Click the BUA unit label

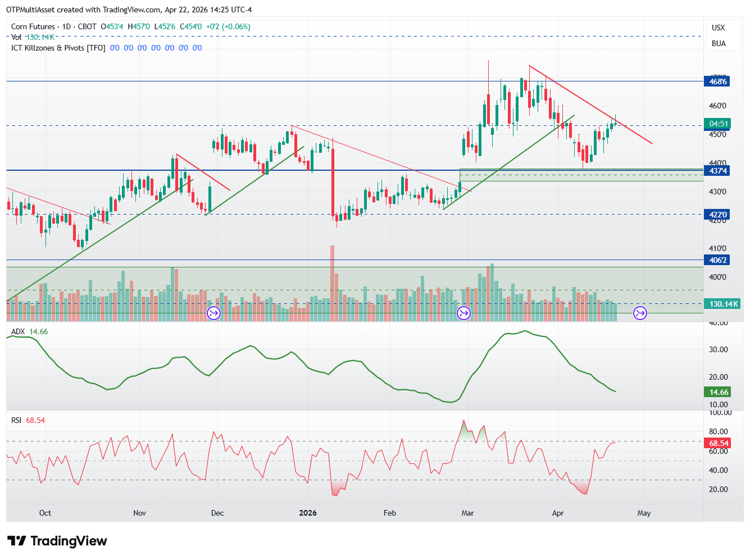(x=719, y=43)
